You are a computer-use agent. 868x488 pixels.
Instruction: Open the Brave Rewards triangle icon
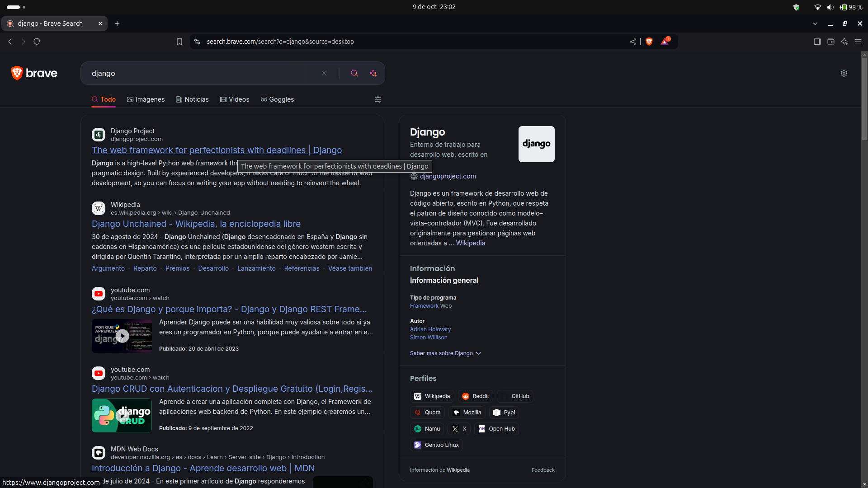pos(665,42)
